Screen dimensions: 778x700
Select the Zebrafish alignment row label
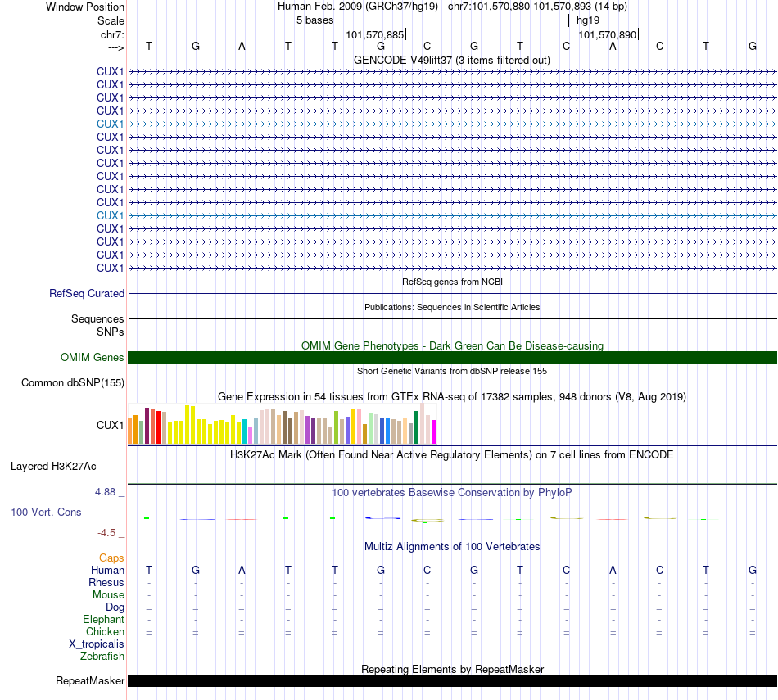coord(102,656)
